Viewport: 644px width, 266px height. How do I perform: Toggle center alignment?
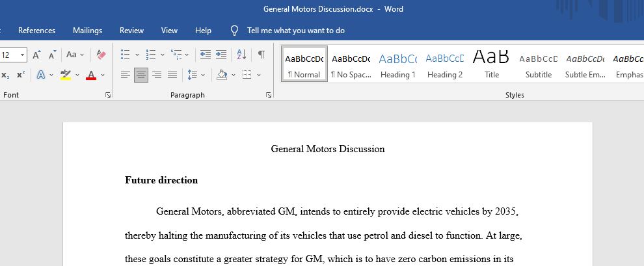click(141, 75)
